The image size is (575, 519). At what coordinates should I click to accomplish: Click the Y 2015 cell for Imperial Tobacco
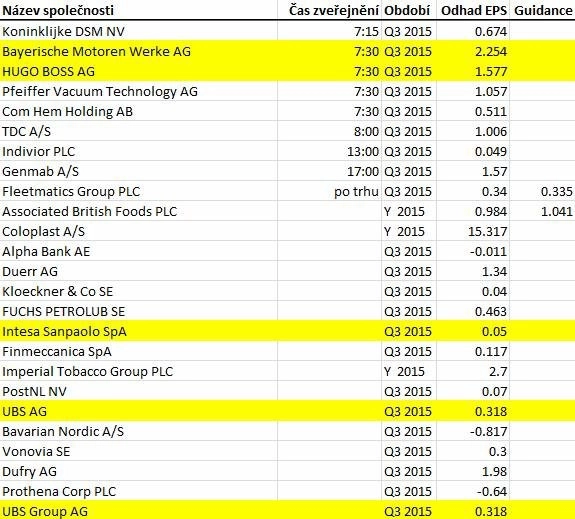(x=409, y=371)
